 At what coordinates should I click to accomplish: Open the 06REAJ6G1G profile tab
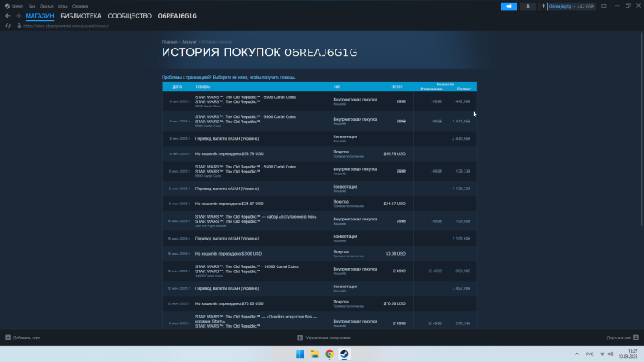178,16
